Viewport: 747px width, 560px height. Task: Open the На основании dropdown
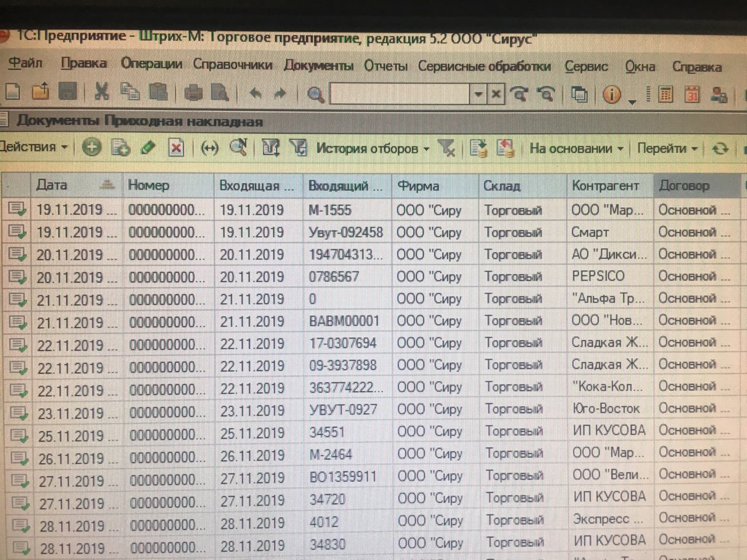[576, 149]
